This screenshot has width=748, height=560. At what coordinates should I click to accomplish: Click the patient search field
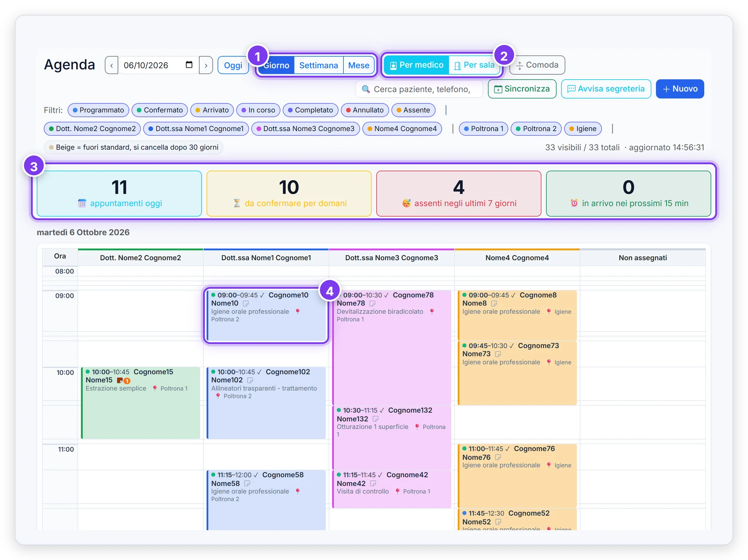click(x=419, y=89)
